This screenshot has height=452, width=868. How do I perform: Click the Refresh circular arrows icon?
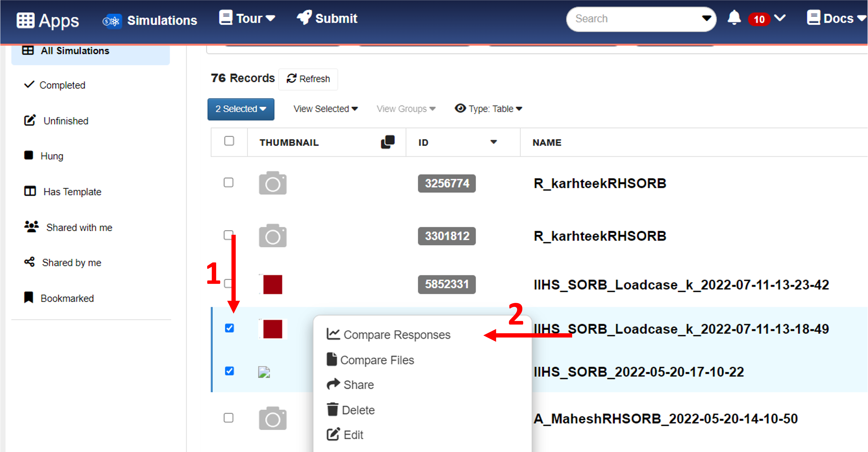[291, 78]
